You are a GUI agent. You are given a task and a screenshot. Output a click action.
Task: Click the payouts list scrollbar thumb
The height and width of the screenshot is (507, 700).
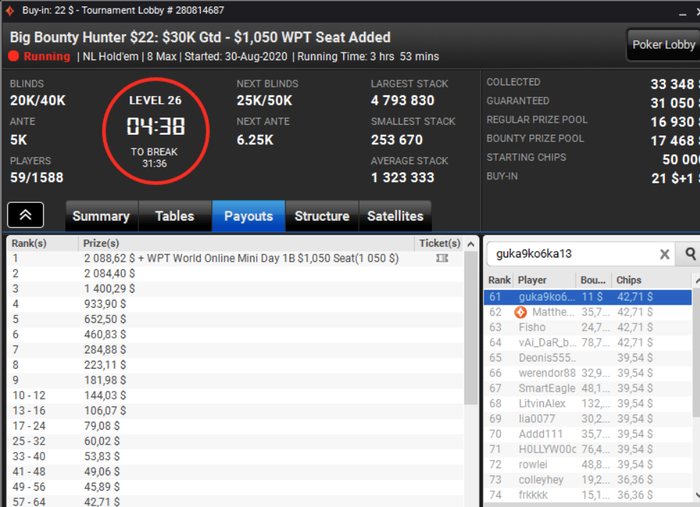point(471,328)
